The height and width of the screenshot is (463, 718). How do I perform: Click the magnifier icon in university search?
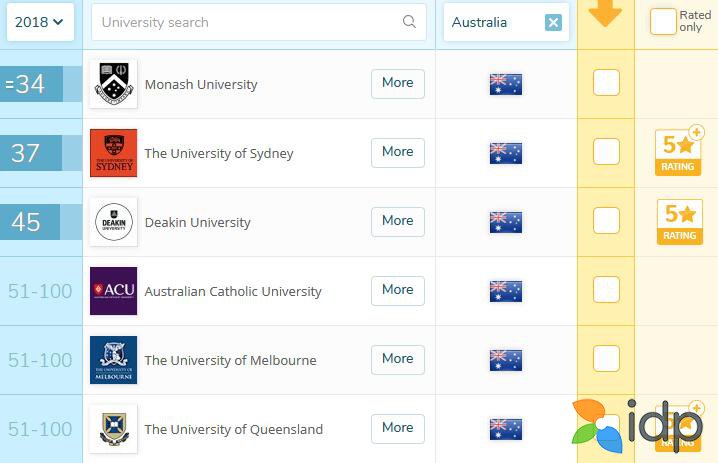[409, 22]
